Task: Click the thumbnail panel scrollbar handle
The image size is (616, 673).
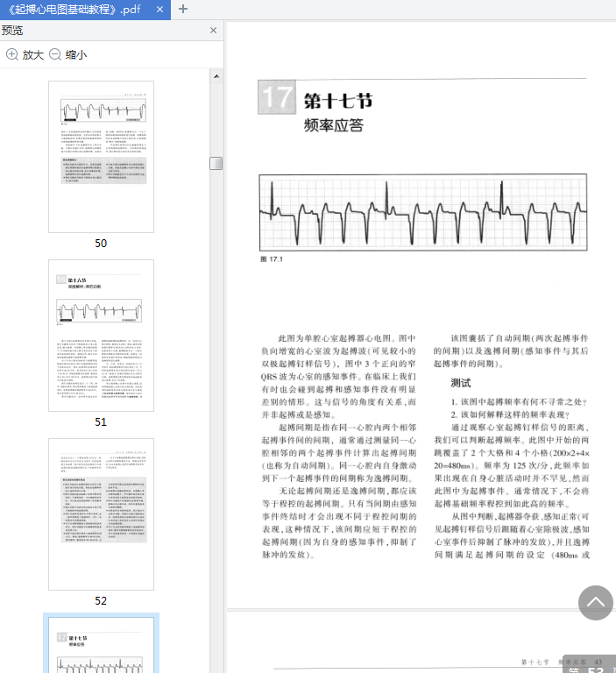Action: [216, 163]
